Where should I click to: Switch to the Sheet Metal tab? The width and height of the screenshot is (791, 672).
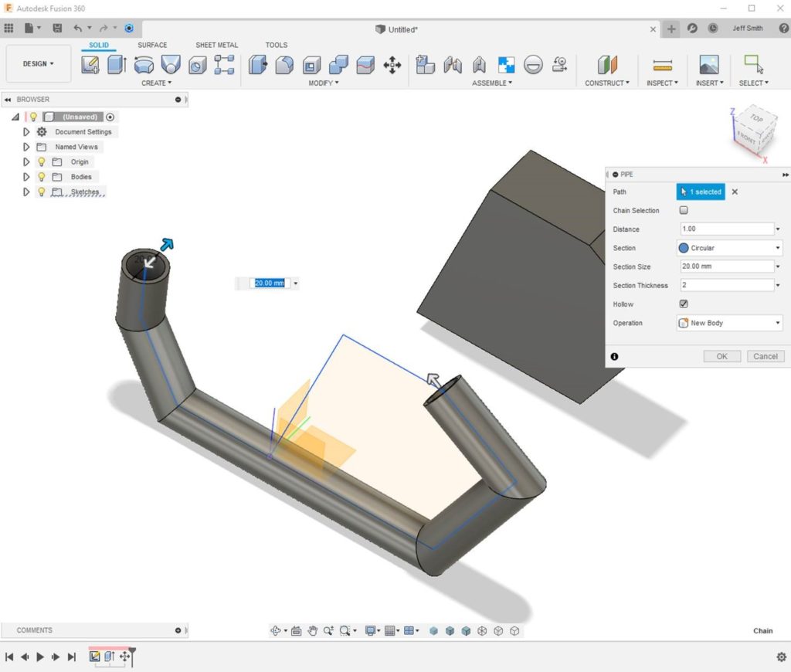coord(216,45)
